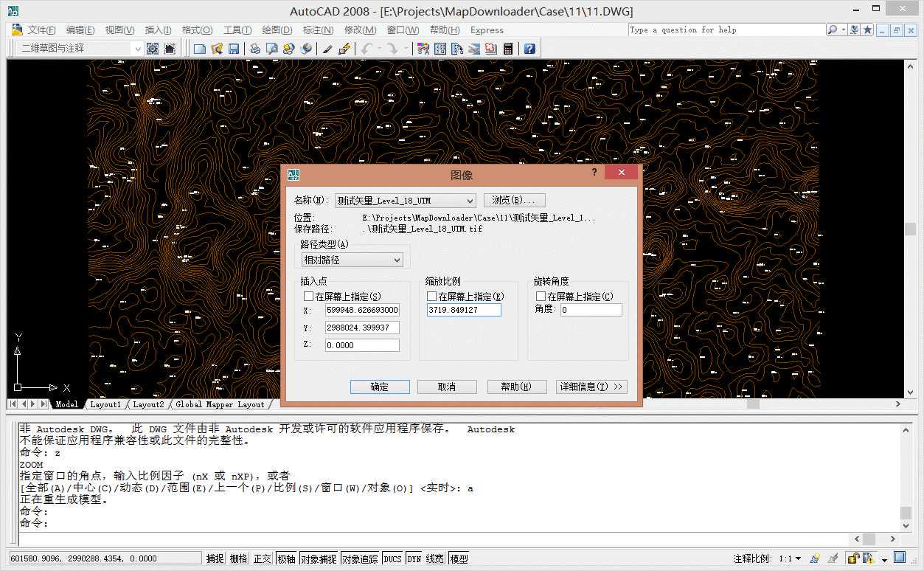Open the Favorites star icon

click(x=868, y=30)
